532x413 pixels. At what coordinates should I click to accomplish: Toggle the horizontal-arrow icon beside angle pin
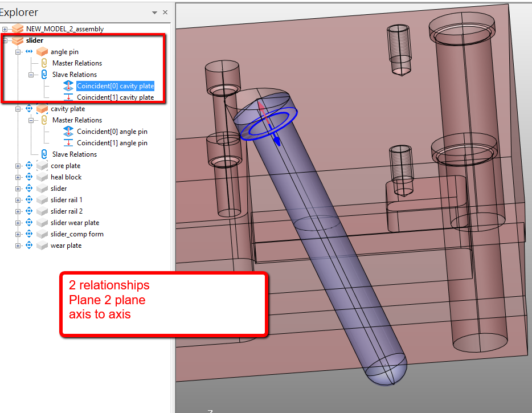tap(28, 51)
